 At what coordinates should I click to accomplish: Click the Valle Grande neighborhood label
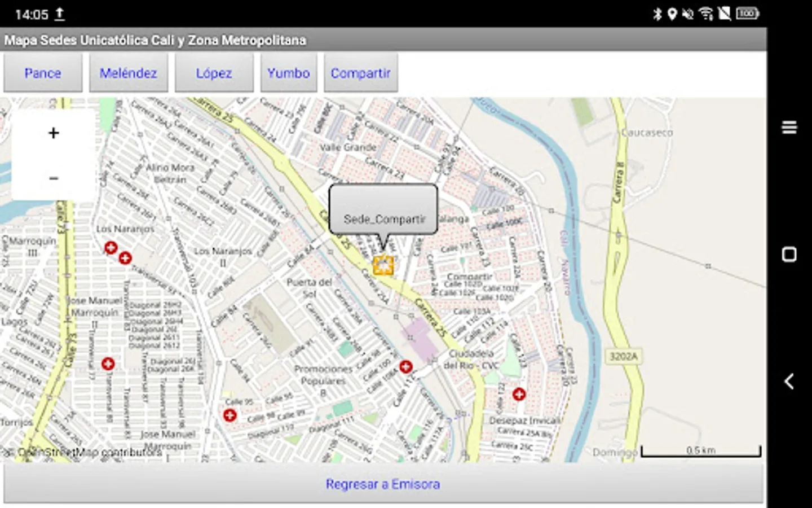[x=348, y=147]
